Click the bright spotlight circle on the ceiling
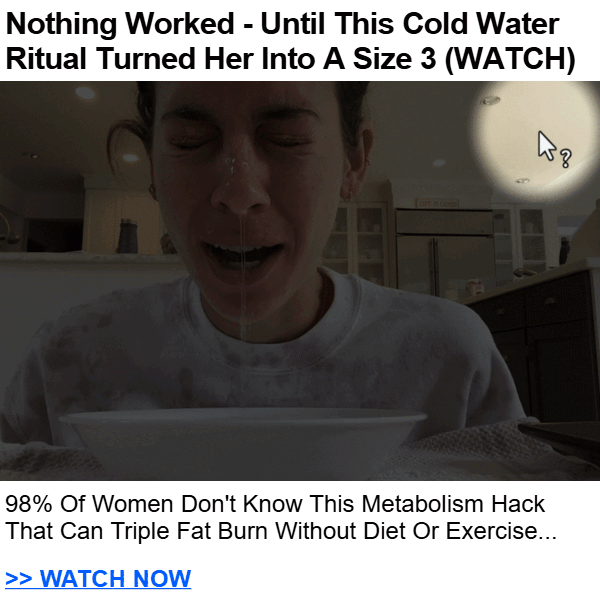 535,142
